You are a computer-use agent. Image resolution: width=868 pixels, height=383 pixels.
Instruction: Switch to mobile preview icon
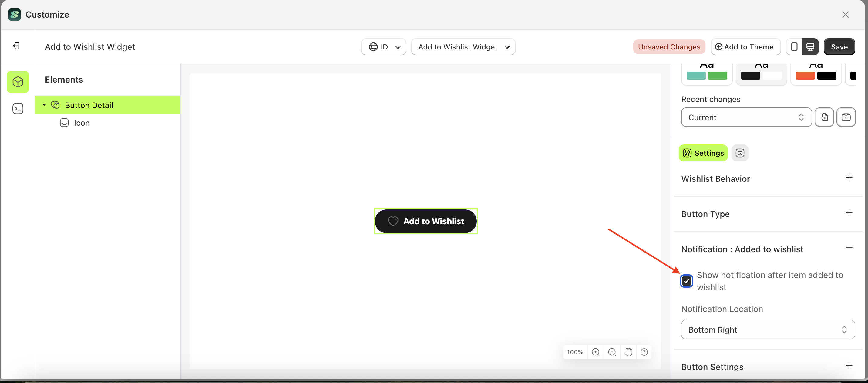coord(794,46)
